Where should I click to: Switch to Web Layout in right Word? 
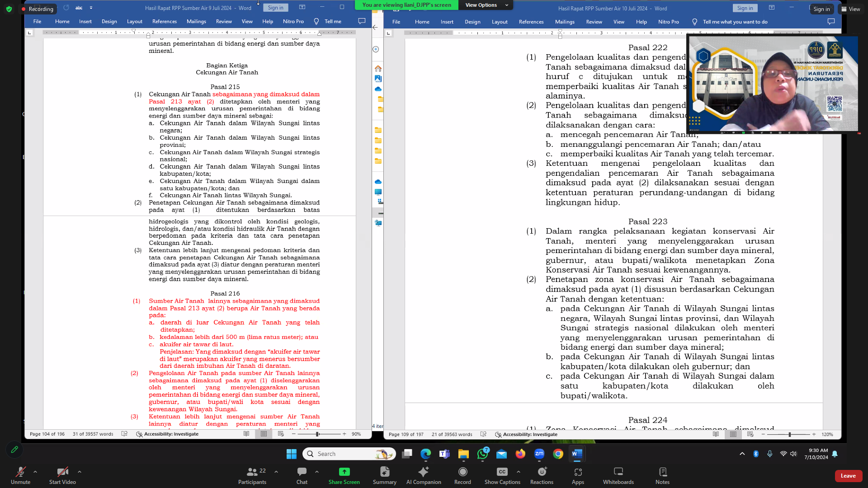click(x=750, y=434)
